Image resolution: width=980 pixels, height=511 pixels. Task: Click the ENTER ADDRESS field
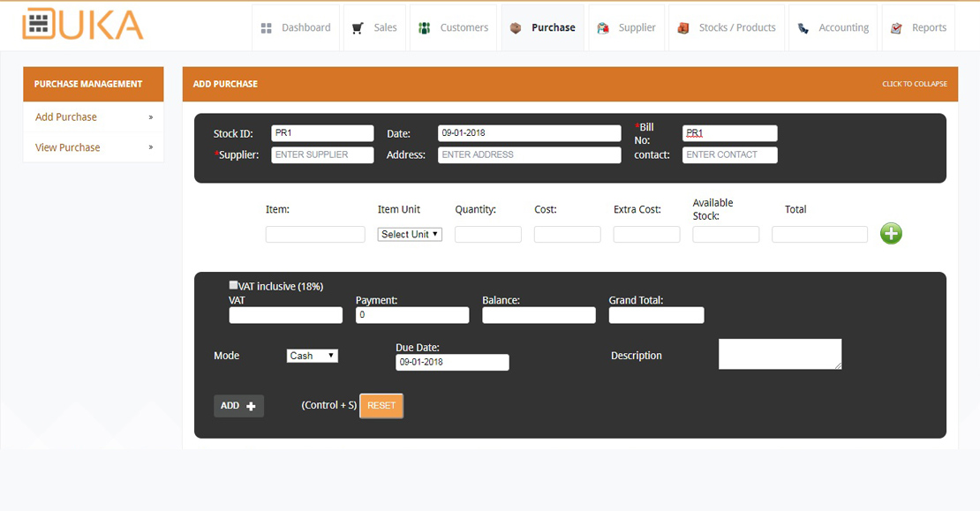click(530, 155)
